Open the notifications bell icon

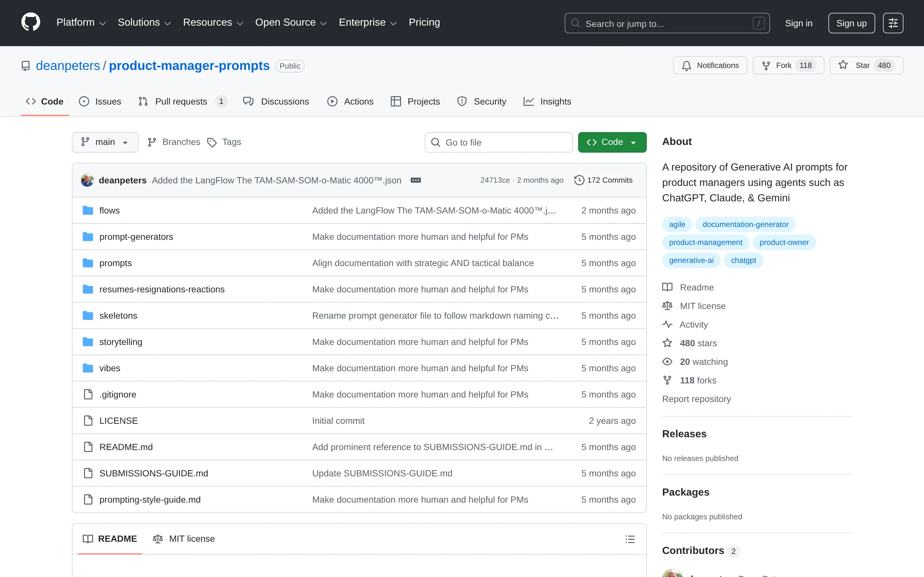686,65
